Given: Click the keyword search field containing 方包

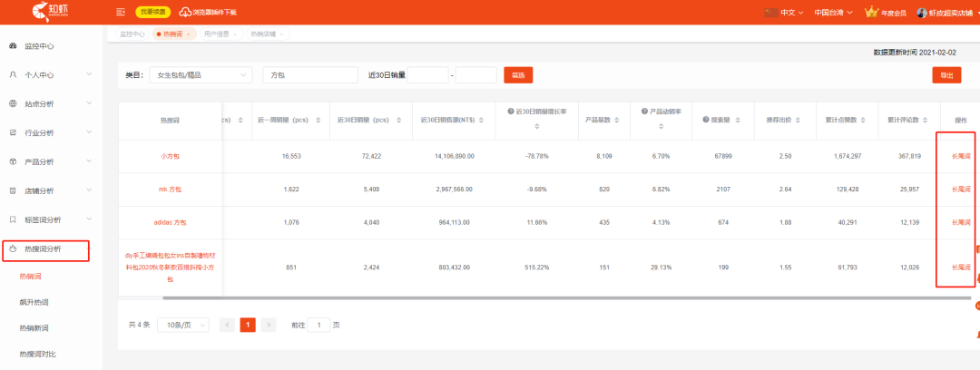Looking at the screenshot, I should 309,75.
